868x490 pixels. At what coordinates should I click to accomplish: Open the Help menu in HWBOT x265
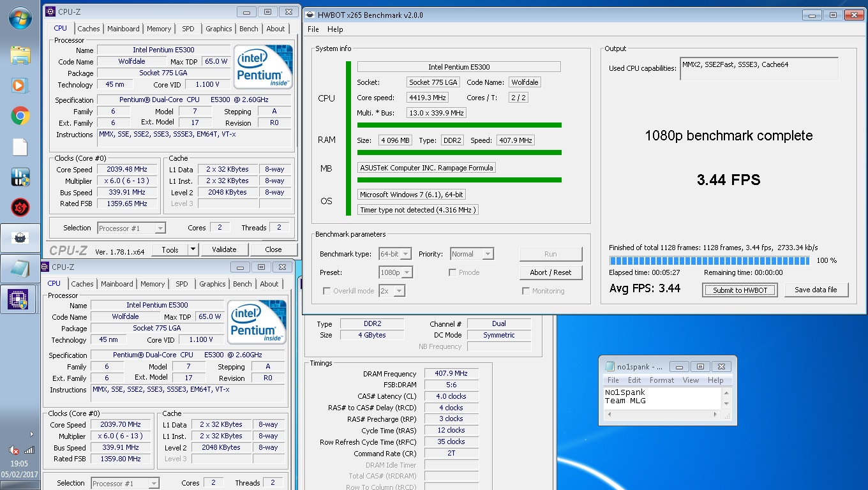[335, 29]
